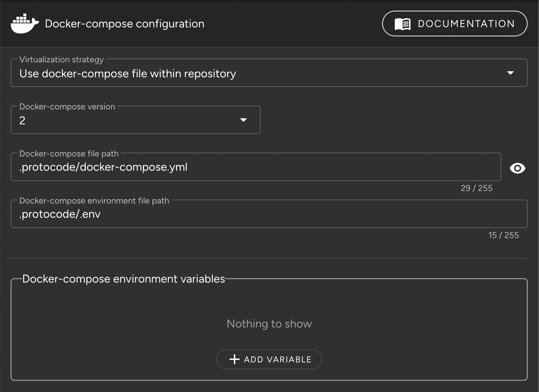Click the 15 / 255 character counter

pos(504,235)
